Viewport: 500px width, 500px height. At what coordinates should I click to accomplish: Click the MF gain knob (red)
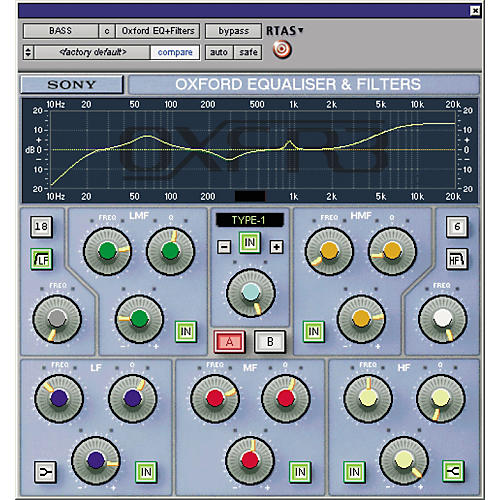tap(250, 461)
